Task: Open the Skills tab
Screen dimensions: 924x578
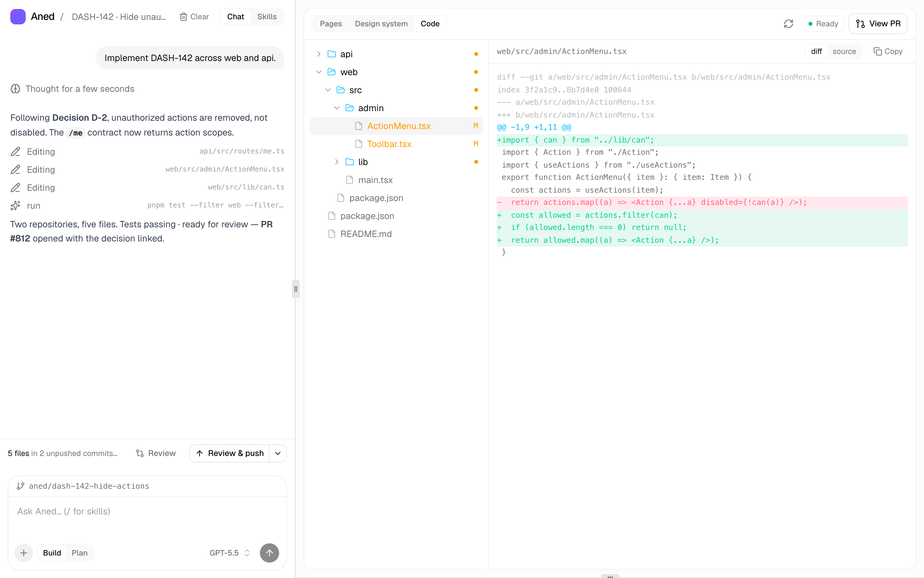Action: [x=267, y=17]
